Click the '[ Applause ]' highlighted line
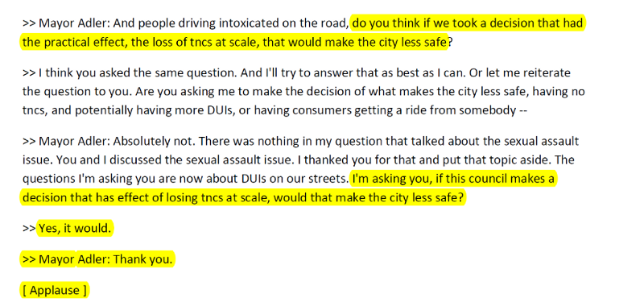The width and height of the screenshot is (644, 306). (55, 291)
